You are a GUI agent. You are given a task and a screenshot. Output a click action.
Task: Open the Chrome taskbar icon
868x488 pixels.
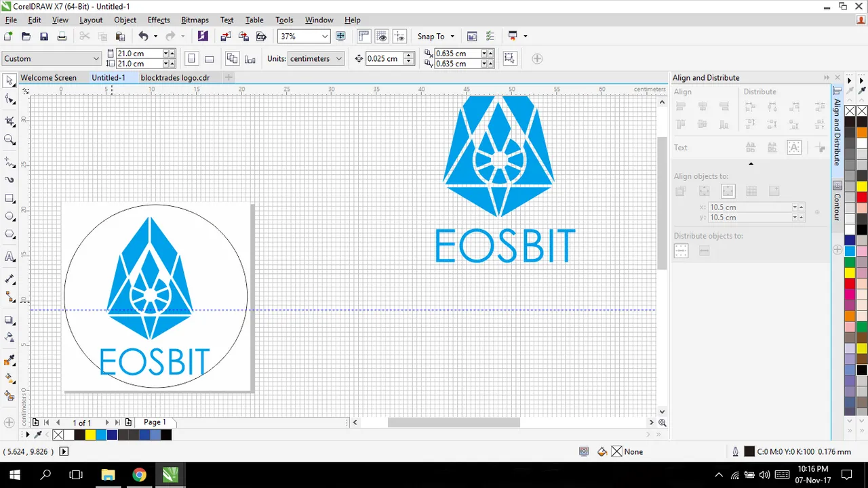pyautogui.click(x=139, y=474)
